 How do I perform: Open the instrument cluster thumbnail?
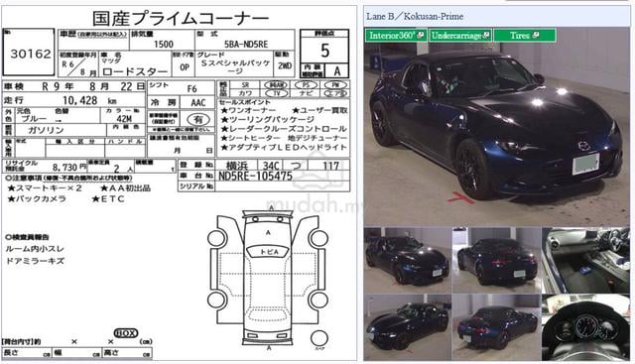pos(585,327)
